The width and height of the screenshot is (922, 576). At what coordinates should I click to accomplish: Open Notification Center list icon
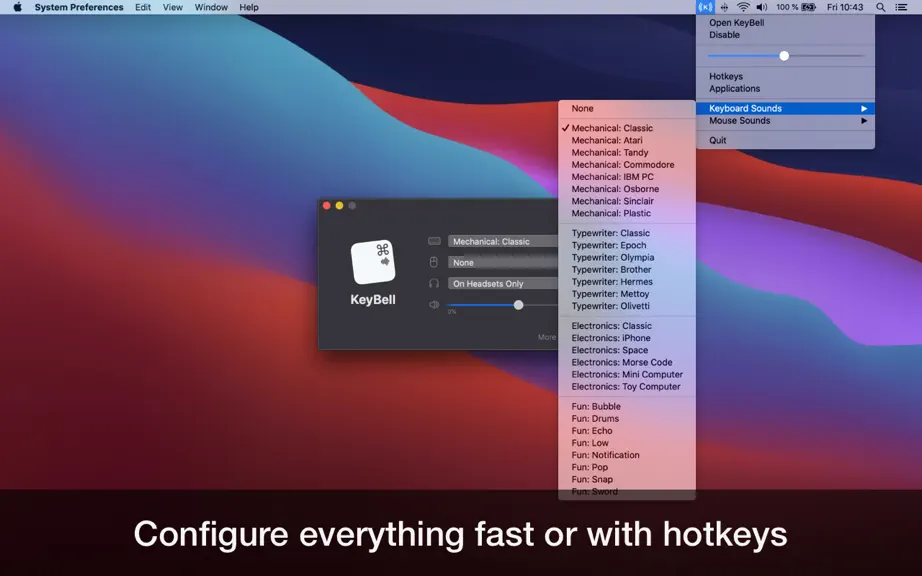[901, 7]
